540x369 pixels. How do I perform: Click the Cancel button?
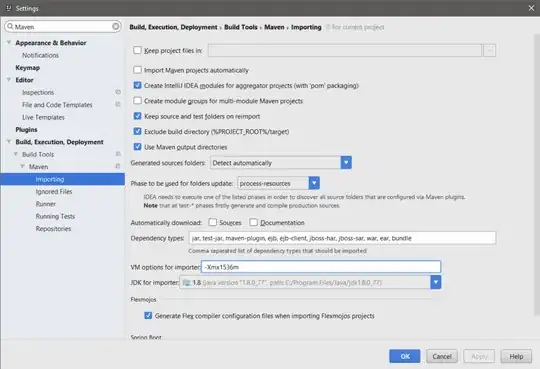click(x=442, y=356)
